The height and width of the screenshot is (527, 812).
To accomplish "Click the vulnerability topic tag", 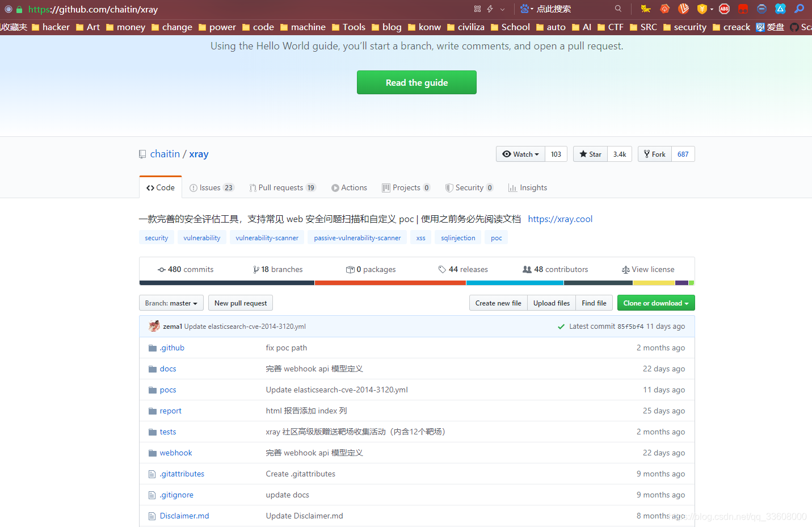I will pos(202,238).
